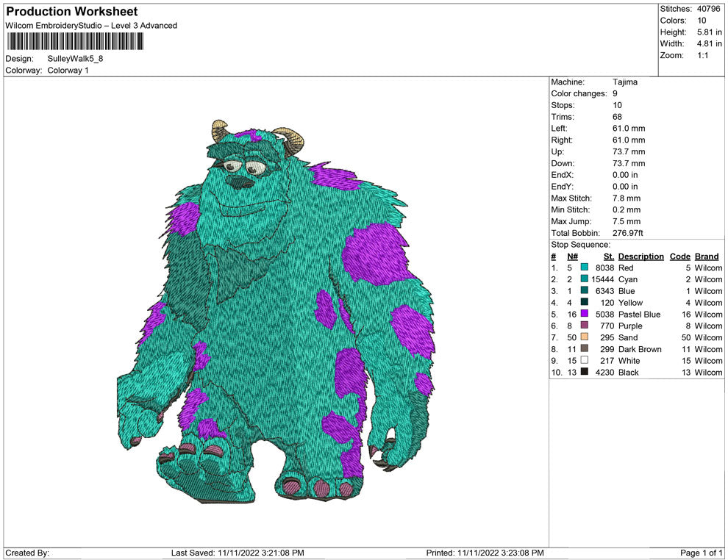Select the Width value 4.81 in

point(710,43)
